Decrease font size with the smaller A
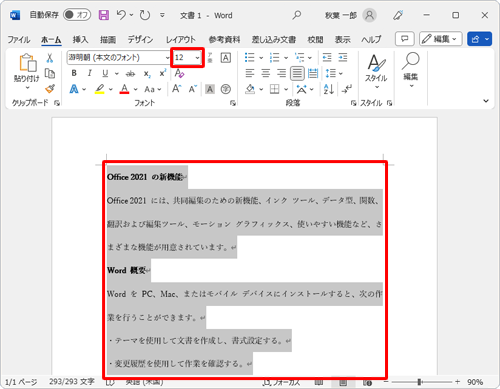 tap(193, 89)
